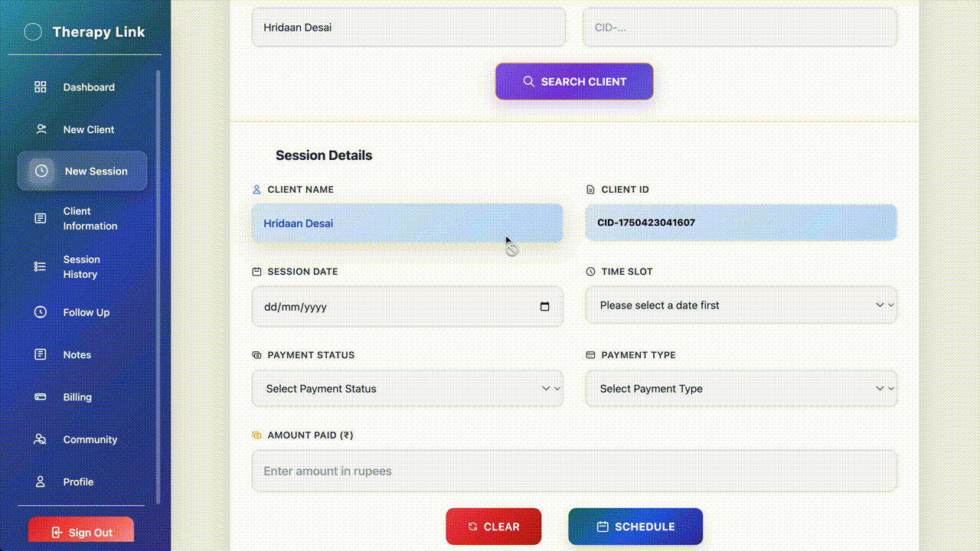Click the New Client person icon
This screenshot has height=551, width=980.
pos(41,129)
